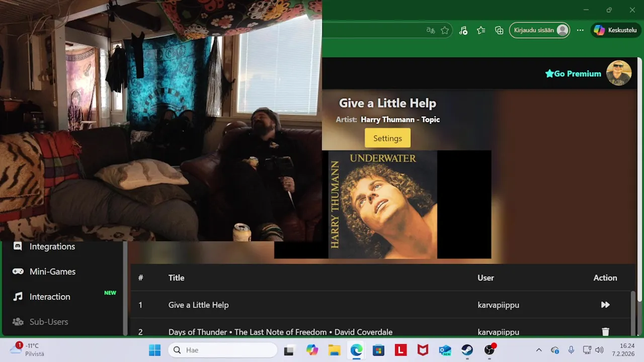This screenshot has width=644, height=362.
Task: Click the Sub-Users people icon
Action: click(x=18, y=322)
